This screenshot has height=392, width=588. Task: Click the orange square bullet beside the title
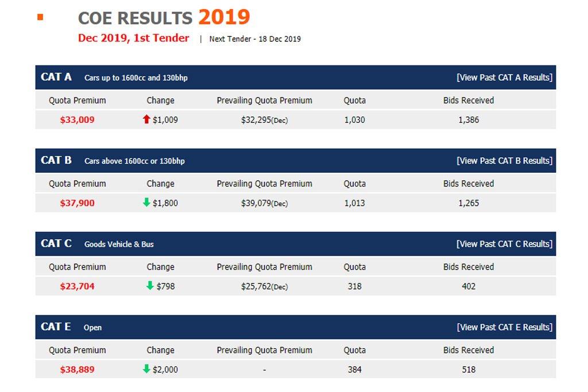click(40, 17)
